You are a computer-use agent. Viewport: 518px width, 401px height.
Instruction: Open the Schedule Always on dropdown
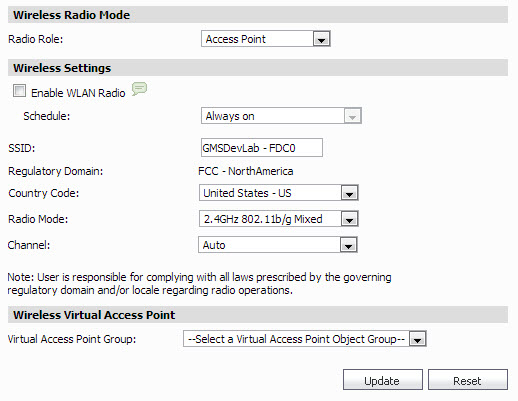281,116
